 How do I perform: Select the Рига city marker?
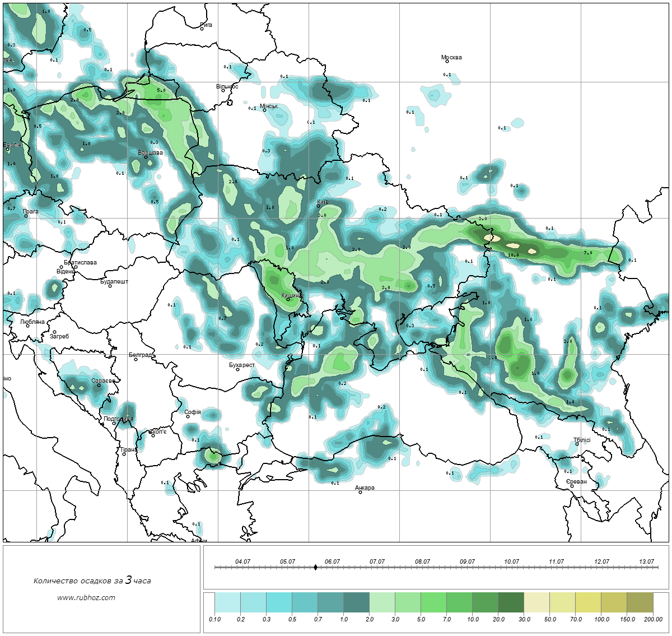(202, 29)
